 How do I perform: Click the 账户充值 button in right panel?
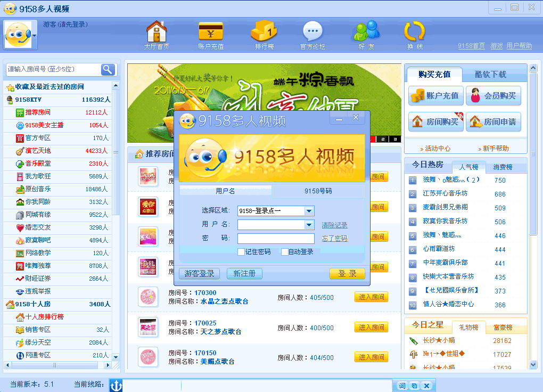click(436, 96)
